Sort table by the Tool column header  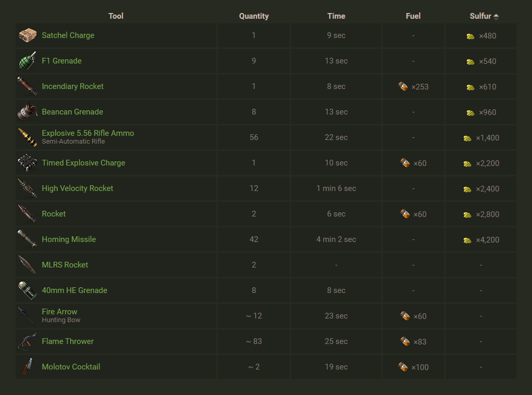point(116,16)
